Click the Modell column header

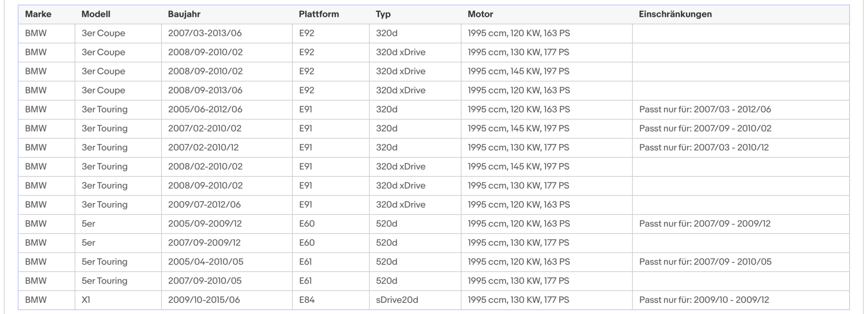118,14
